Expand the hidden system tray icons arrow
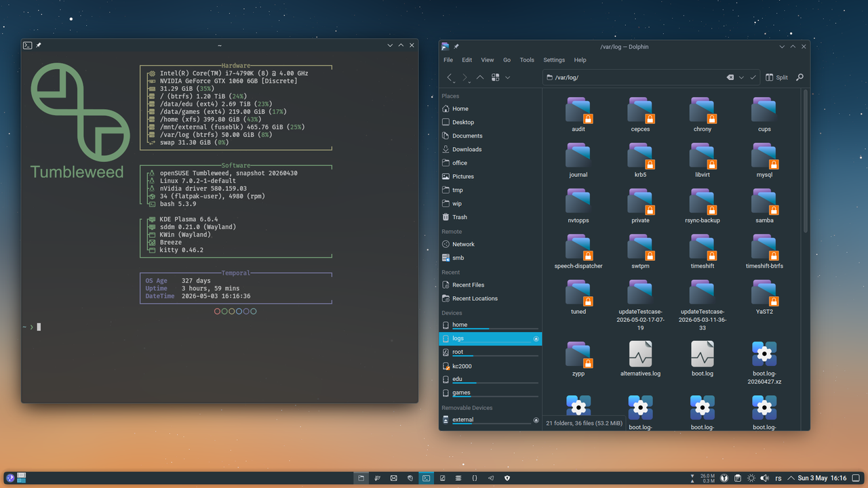The height and width of the screenshot is (488, 868). click(790, 478)
